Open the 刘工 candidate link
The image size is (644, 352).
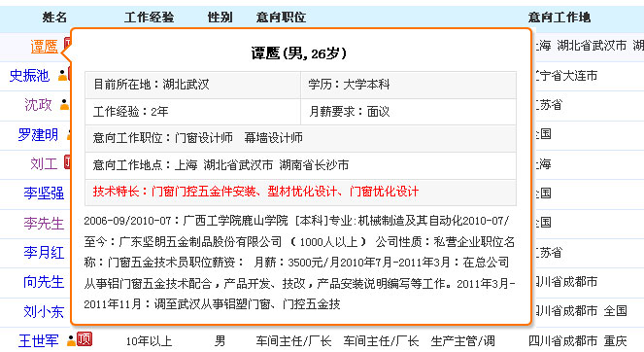[x=44, y=163]
